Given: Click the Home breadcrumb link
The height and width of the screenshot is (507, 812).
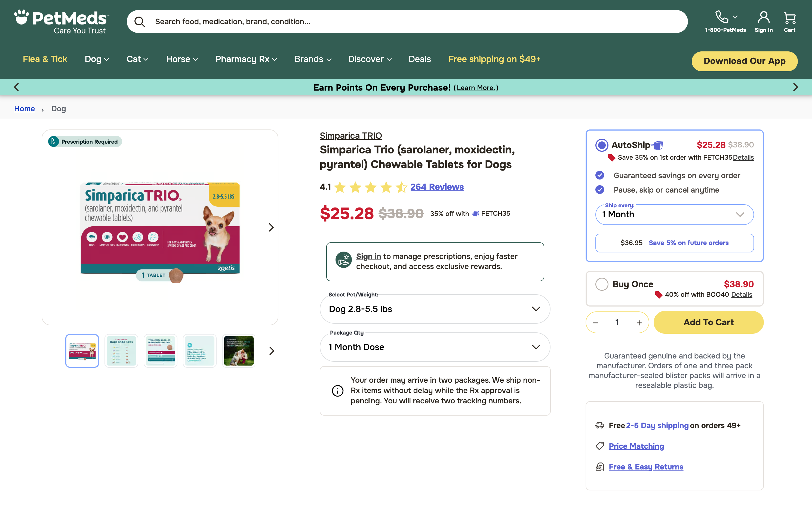Looking at the screenshot, I should [24, 109].
